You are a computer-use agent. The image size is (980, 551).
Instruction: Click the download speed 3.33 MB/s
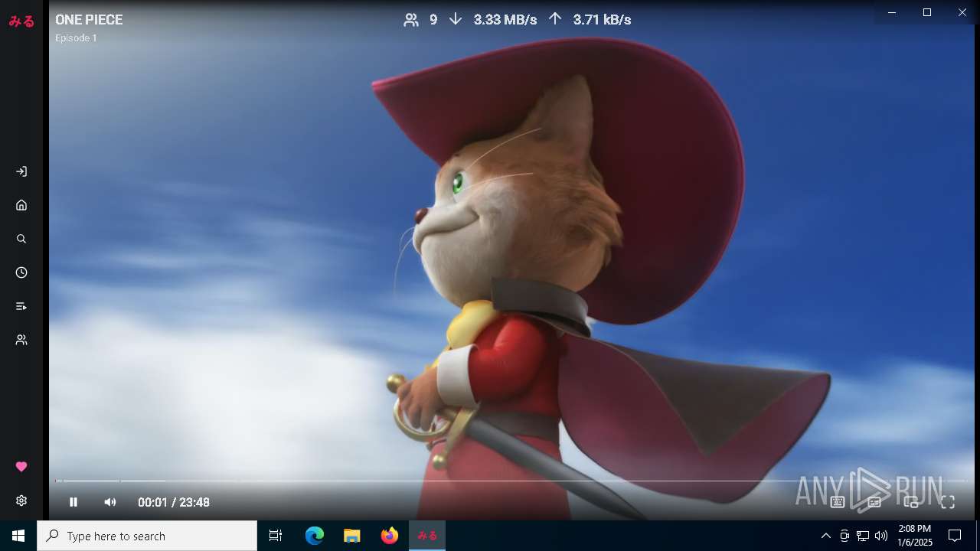(505, 20)
